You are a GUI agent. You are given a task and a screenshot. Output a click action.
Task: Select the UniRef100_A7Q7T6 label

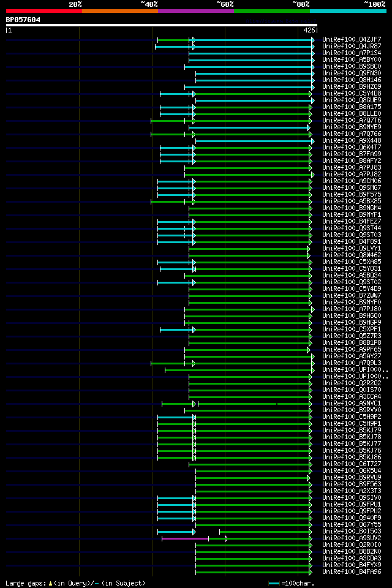(x=352, y=121)
